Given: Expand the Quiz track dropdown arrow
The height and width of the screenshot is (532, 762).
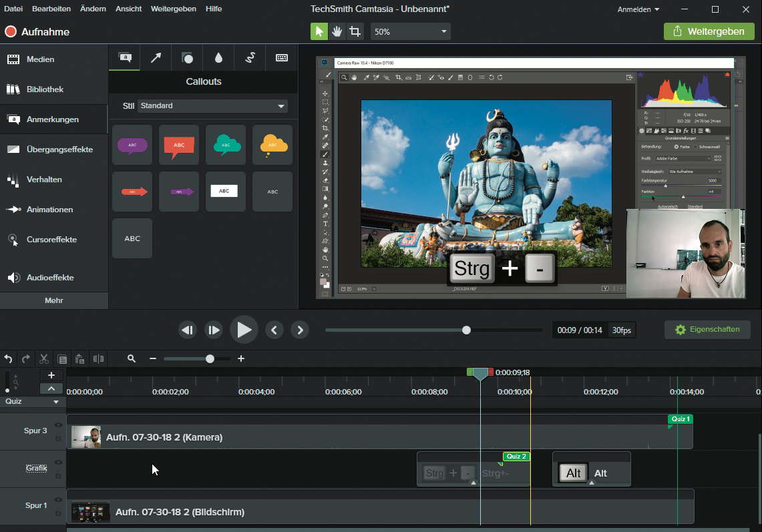Looking at the screenshot, I should point(56,403).
